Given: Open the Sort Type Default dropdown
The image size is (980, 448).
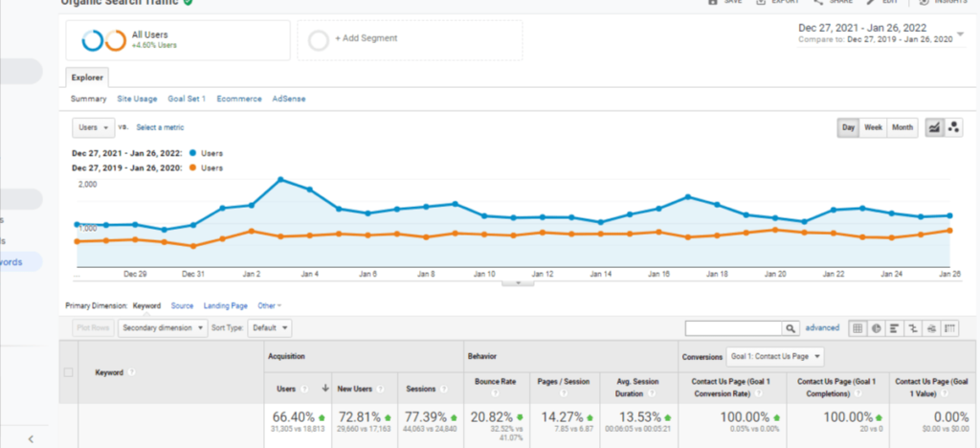Looking at the screenshot, I should point(270,328).
